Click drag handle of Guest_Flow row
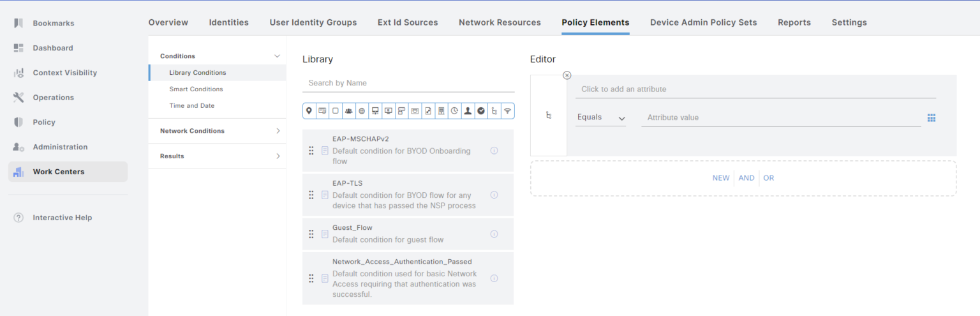 coord(311,234)
